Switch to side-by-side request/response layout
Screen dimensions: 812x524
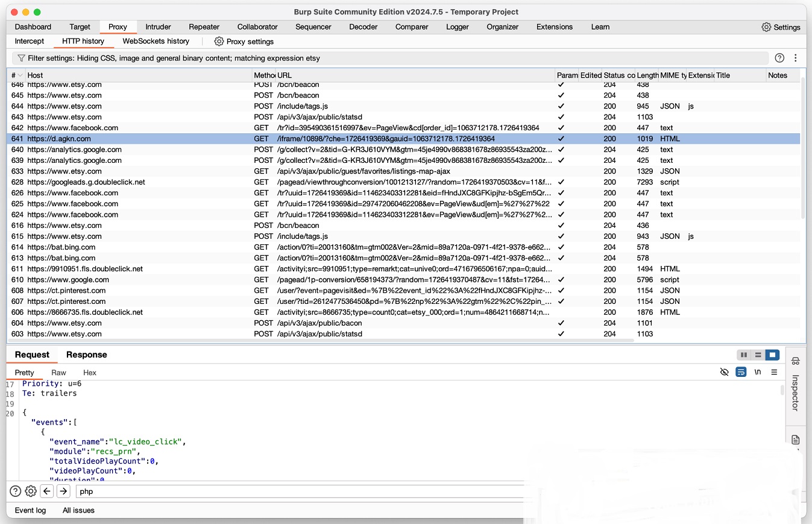coord(744,355)
